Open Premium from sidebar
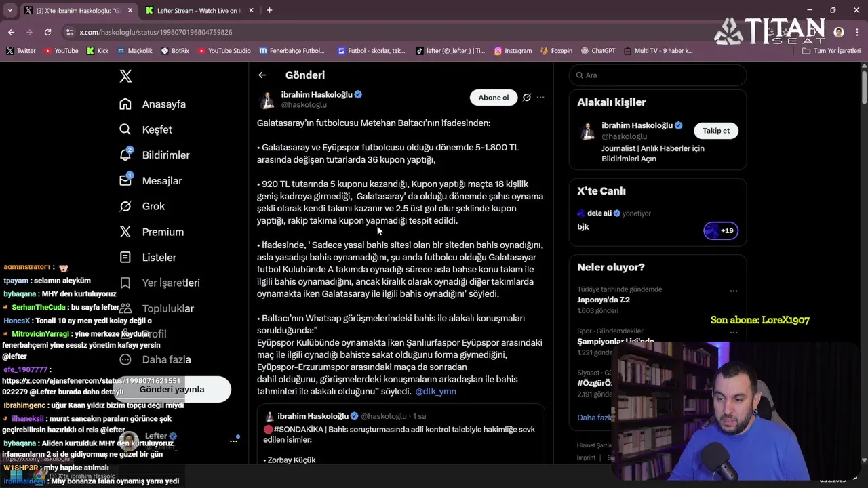This screenshot has height=488, width=868. 151,232
